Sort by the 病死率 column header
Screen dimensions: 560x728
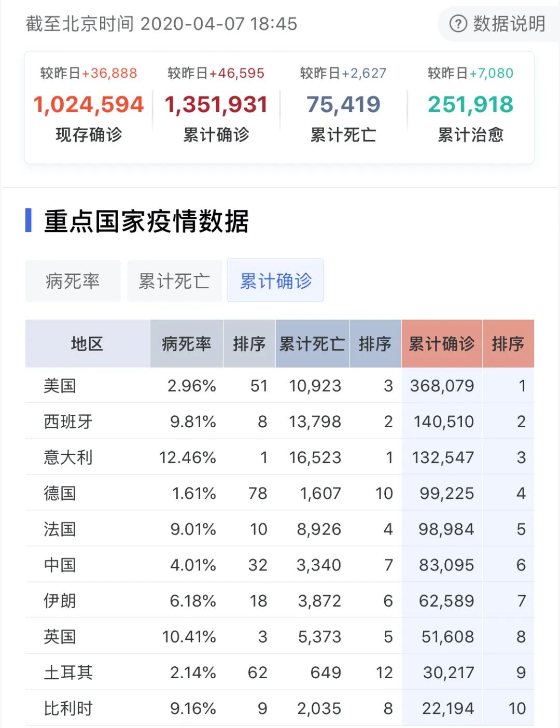pos(187,344)
